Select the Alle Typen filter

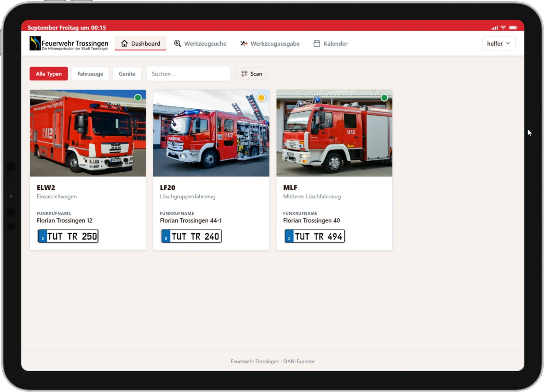click(x=49, y=74)
